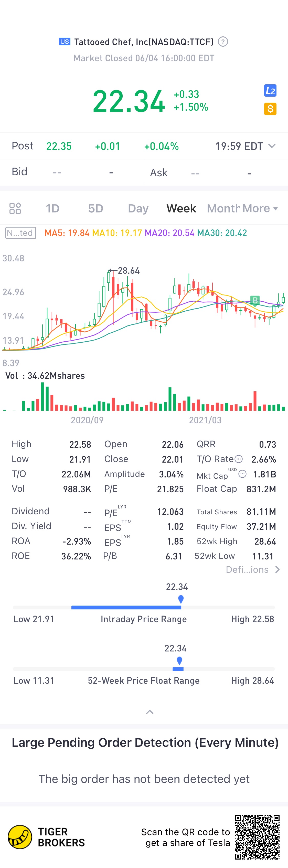This screenshot has width=288, height=868.
Task: Tap the MA20: 20.54 indicator label
Action: [x=169, y=233]
